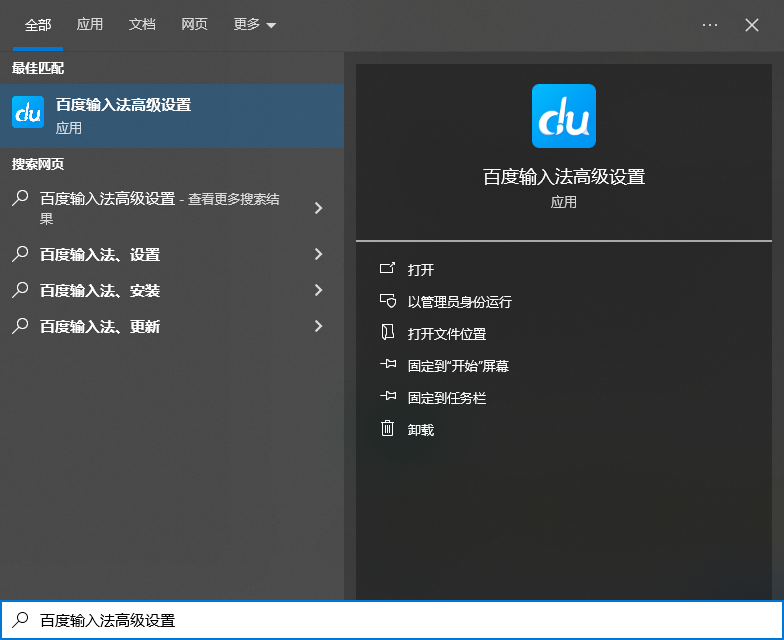Switch to the 应用 tab
The height and width of the screenshot is (640, 784).
tap(90, 24)
